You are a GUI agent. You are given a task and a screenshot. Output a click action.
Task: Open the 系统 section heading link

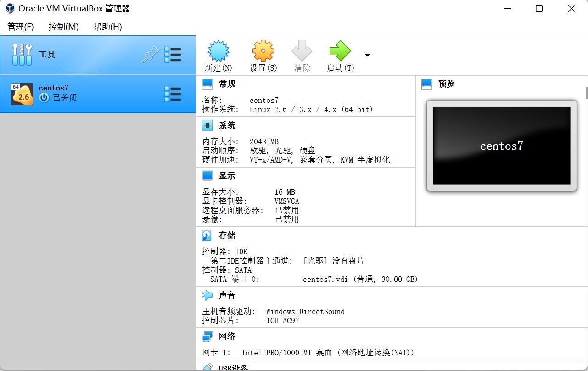[227, 125]
